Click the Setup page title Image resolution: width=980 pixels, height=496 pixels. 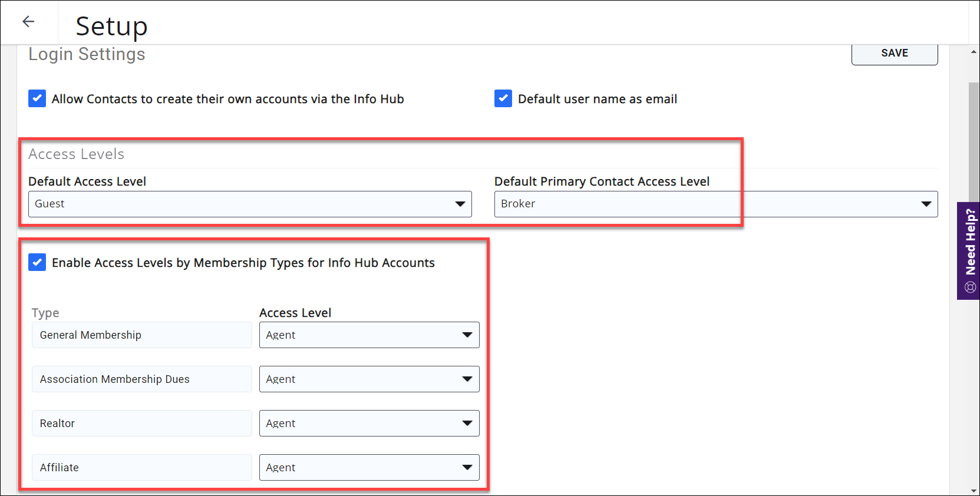click(x=111, y=26)
